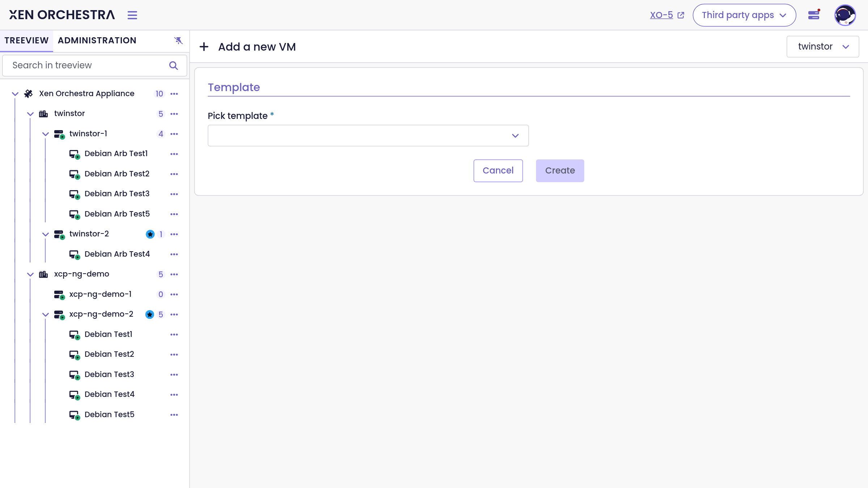Click the xcp-ng-demo pool building icon
The height and width of the screenshot is (488, 868).
point(43,274)
